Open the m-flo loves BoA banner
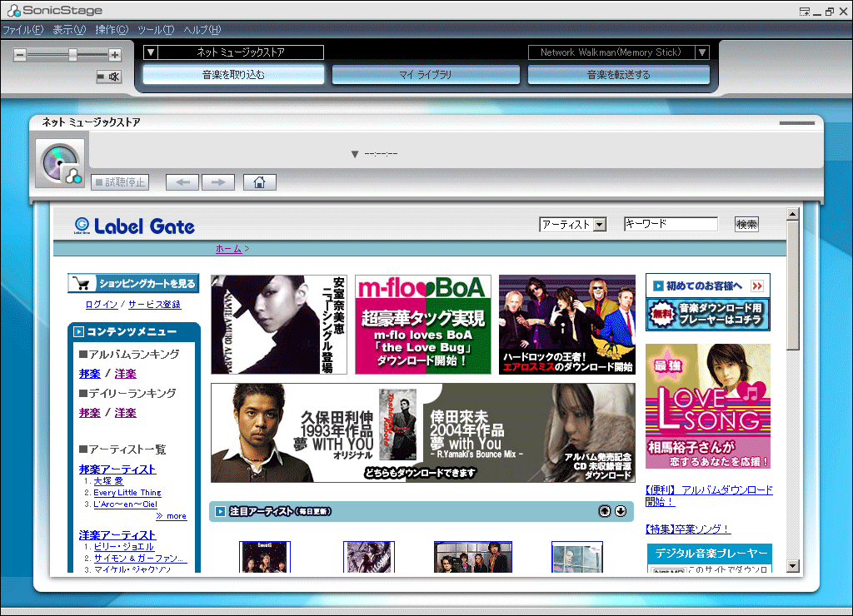 click(423, 325)
